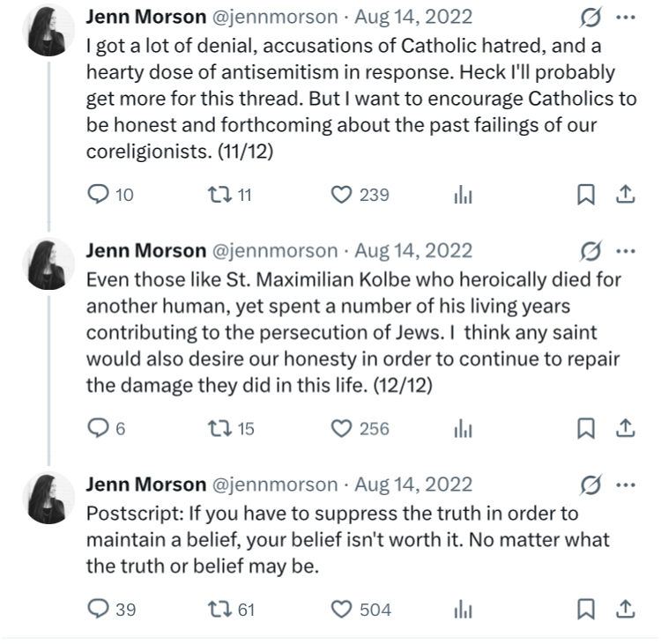This screenshot has height=644, width=661.
Task: Open more options on the Postscript tweet
Action: pos(625,485)
